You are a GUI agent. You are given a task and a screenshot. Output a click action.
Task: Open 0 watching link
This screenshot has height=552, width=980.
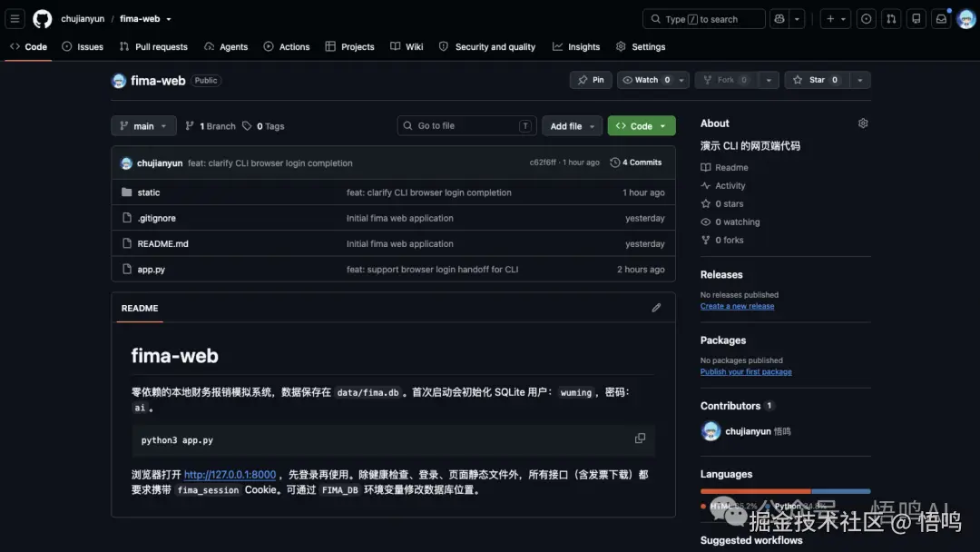coord(730,222)
